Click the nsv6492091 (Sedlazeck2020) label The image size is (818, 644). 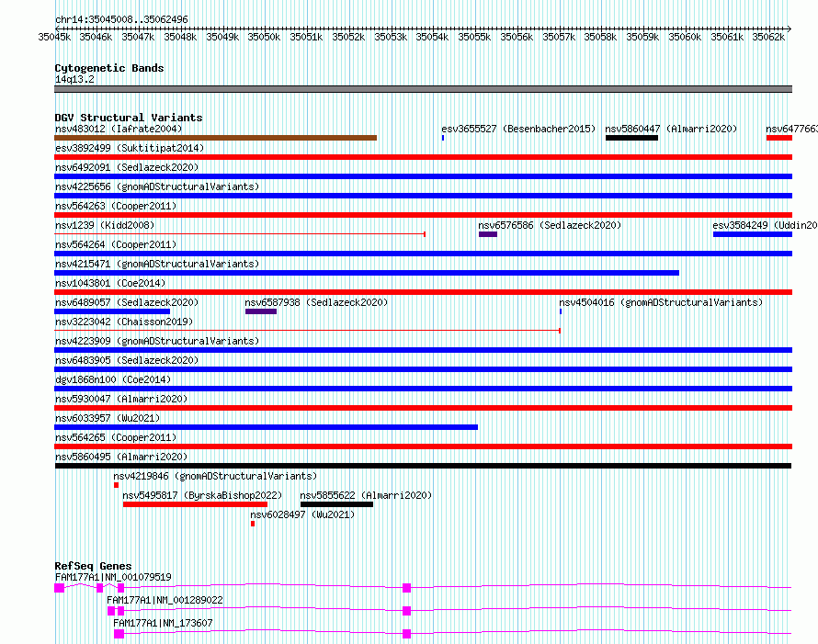coord(127,167)
